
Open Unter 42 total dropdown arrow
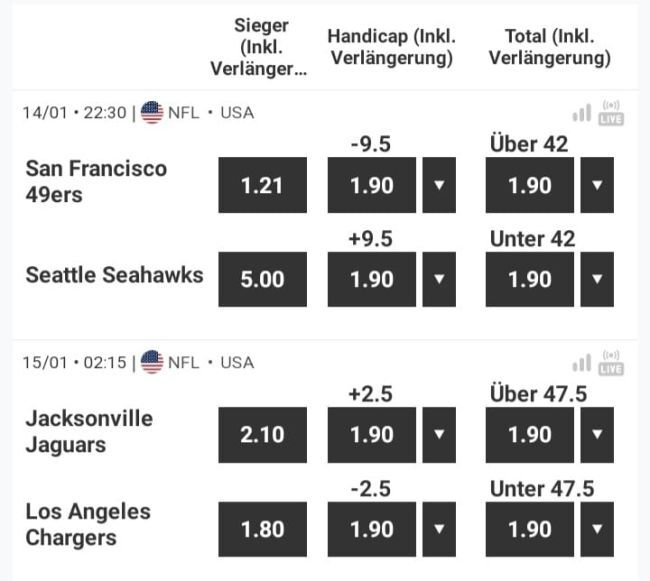pos(597,279)
